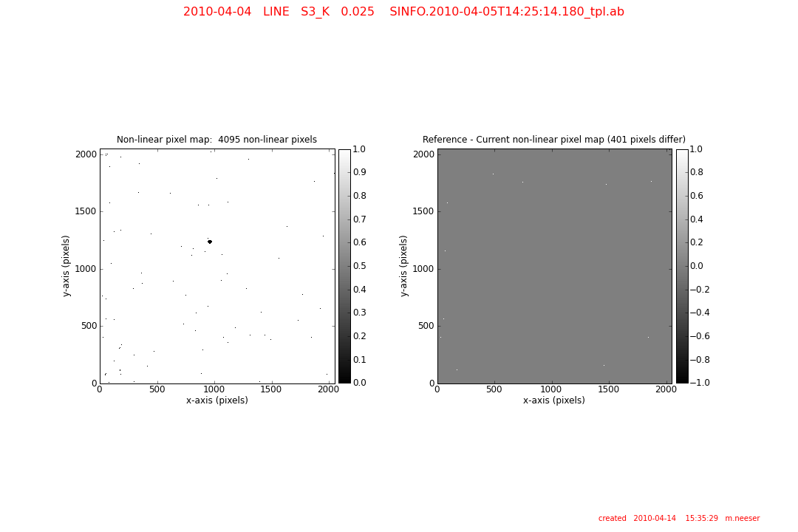
Task: Click the 500 y-axis tick of the right plot
Action: coord(426,326)
